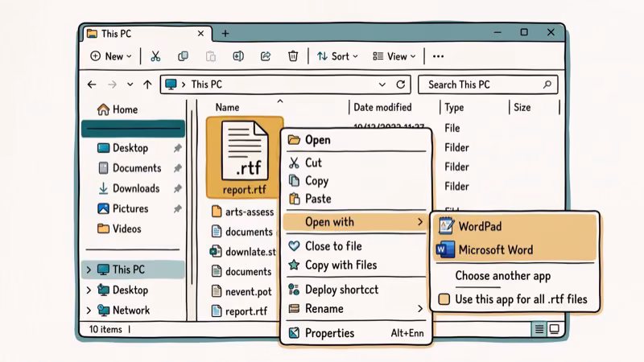The height and width of the screenshot is (362, 644).
Task: Choose Open in the context menu
Action: click(x=356, y=140)
